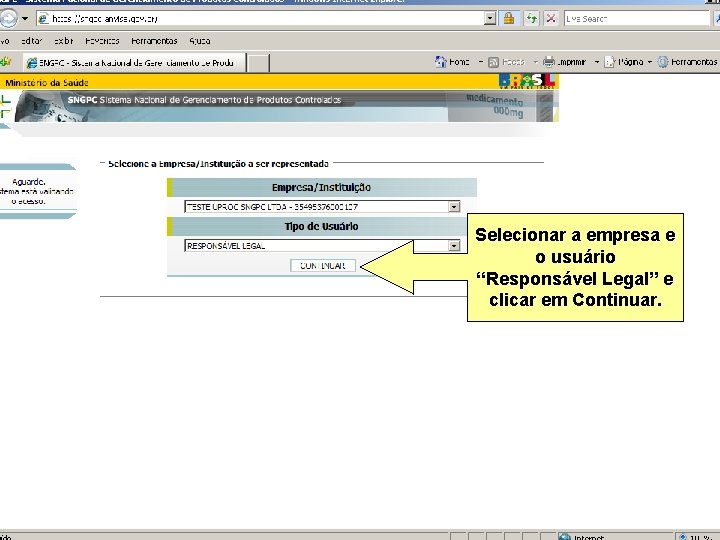Open a new blank tab

pyautogui.click(x=259, y=63)
